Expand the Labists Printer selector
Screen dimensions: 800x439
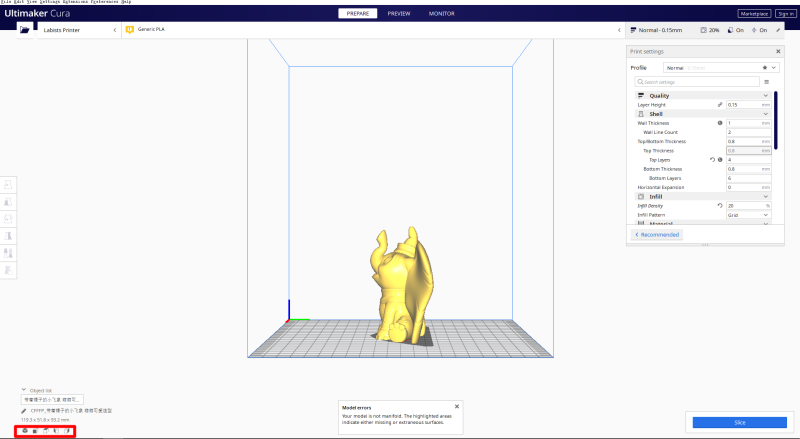pos(80,30)
